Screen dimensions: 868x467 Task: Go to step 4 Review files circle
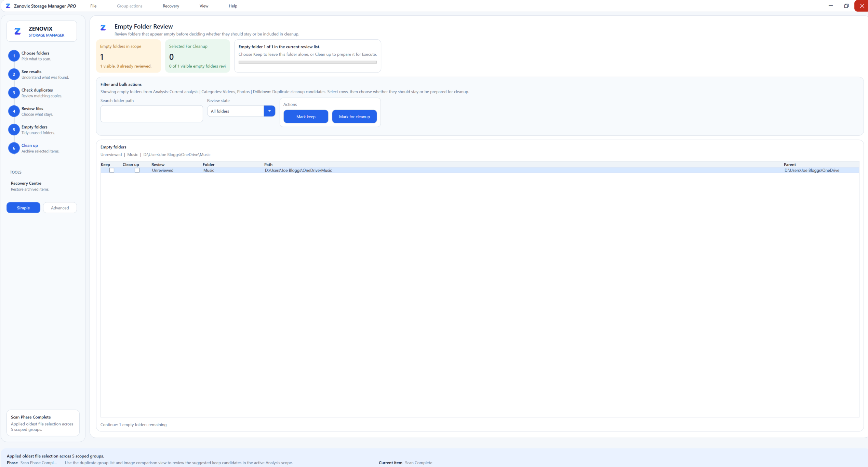tap(14, 111)
